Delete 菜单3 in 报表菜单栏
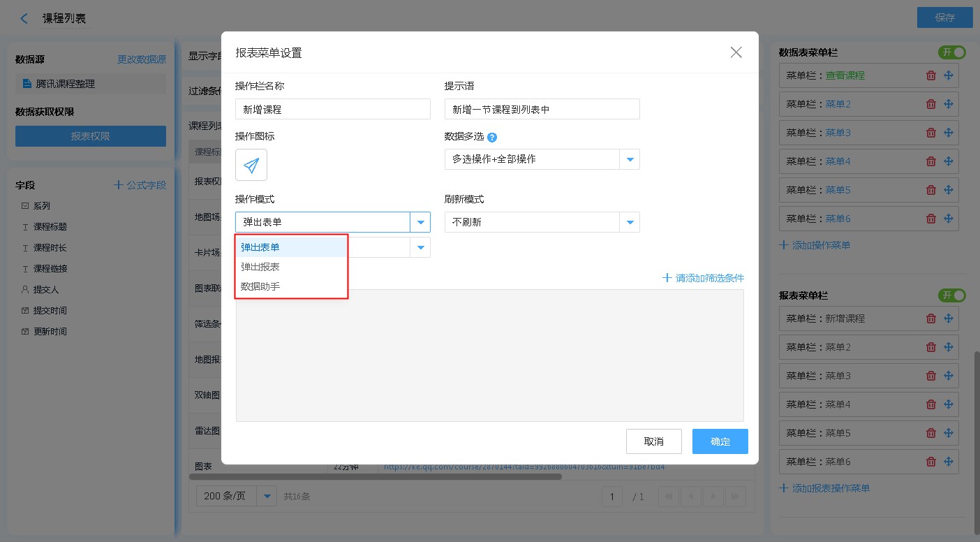 coord(930,376)
